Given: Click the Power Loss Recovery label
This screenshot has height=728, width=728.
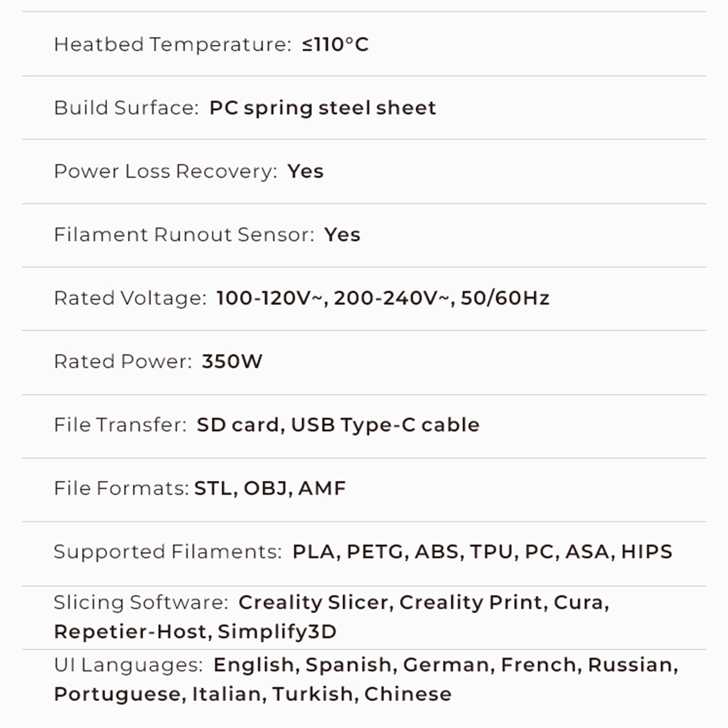Looking at the screenshot, I should point(166,171).
